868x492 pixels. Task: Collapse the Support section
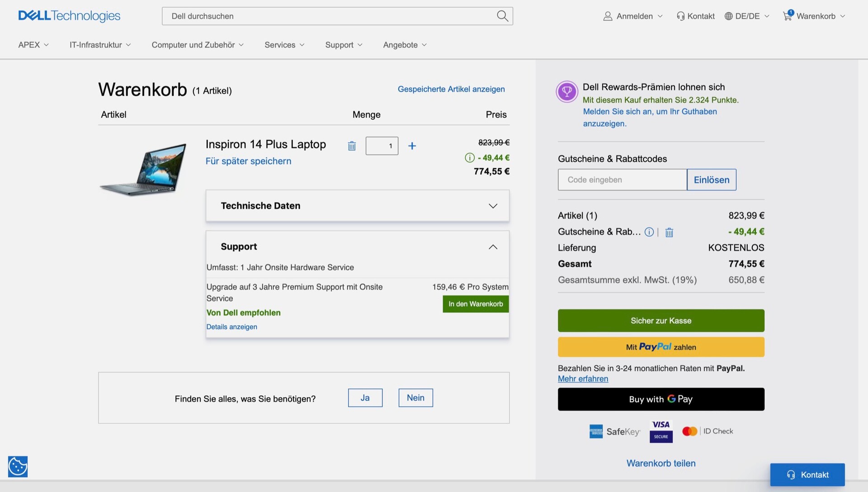[x=493, y=247]
